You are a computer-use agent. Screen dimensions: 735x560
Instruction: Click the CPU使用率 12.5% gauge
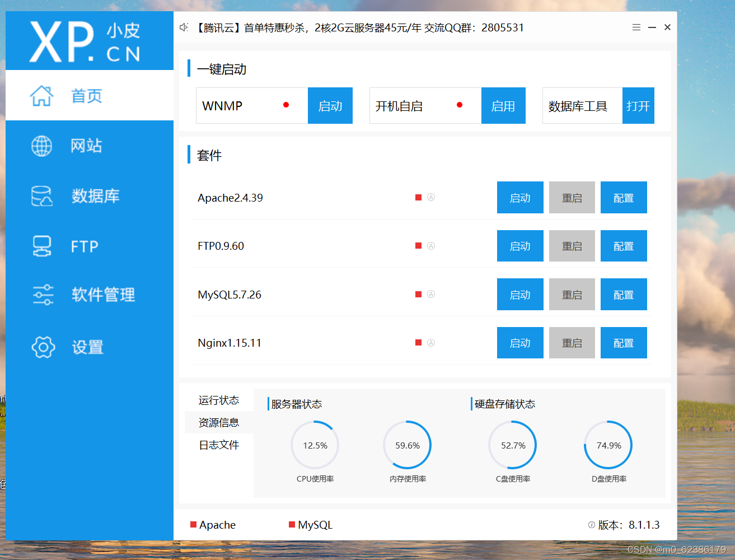(315, 445)
